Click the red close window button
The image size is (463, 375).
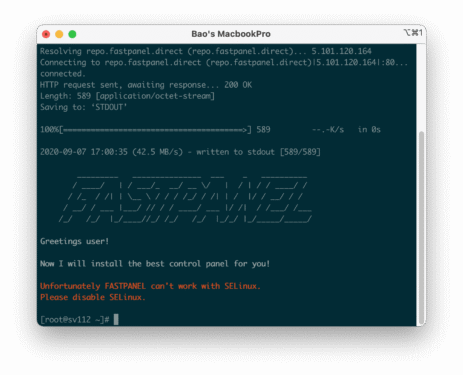tap(46, 34)
